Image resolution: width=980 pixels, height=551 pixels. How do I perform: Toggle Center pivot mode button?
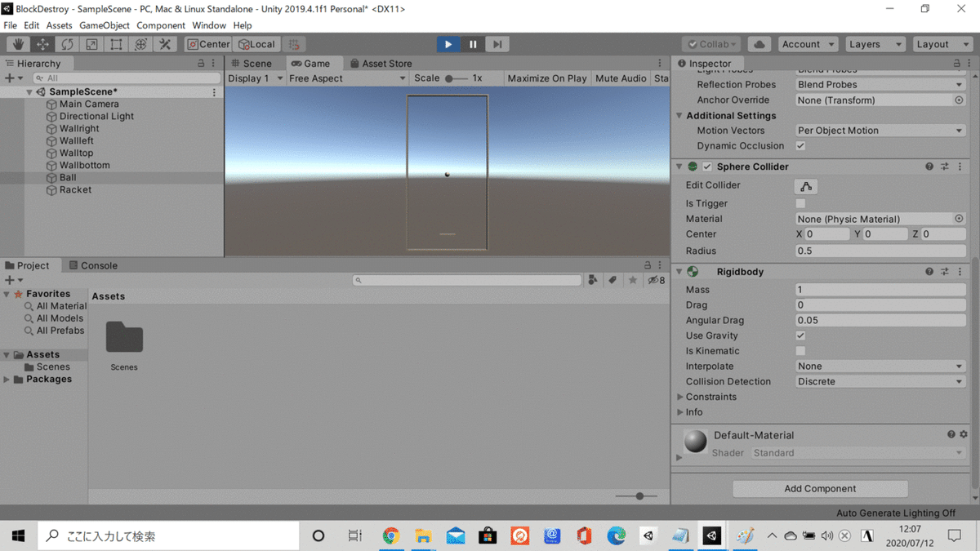click(x=209, y=44)
